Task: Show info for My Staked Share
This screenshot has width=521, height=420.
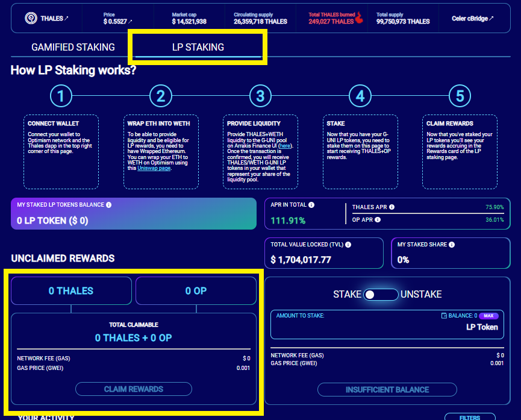Action: (x=452, y=245)
